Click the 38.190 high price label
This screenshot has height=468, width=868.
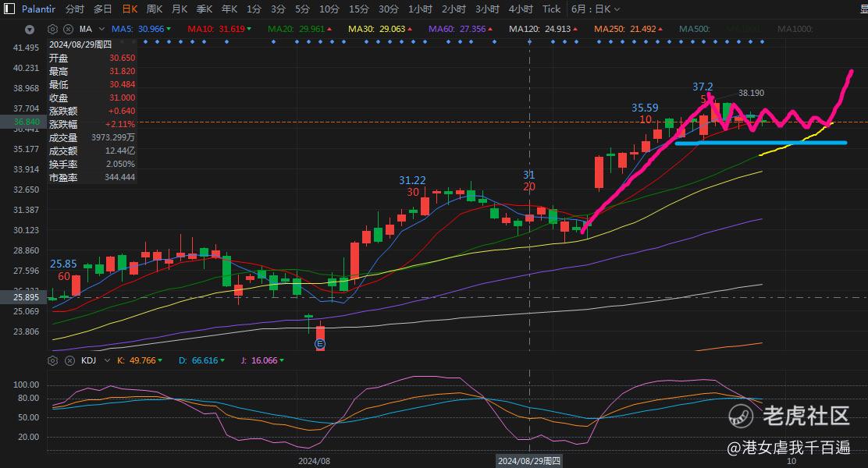[x=751, y=93]
